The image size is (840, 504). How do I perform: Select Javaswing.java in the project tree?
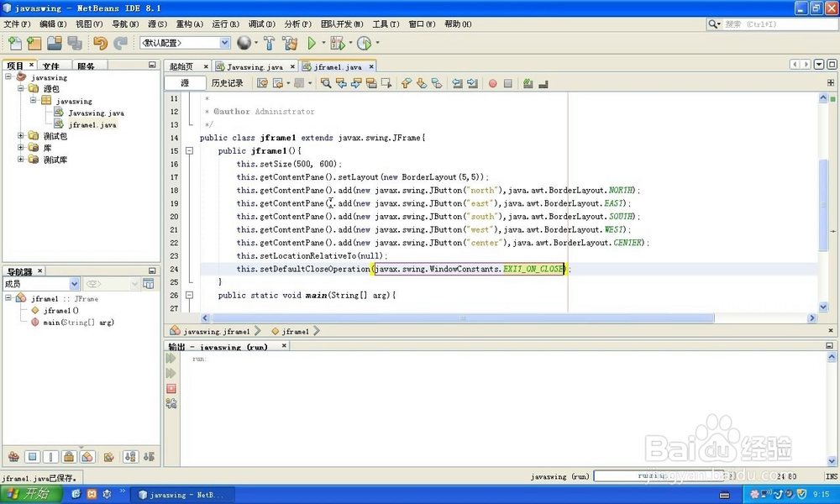pos(96,113)
